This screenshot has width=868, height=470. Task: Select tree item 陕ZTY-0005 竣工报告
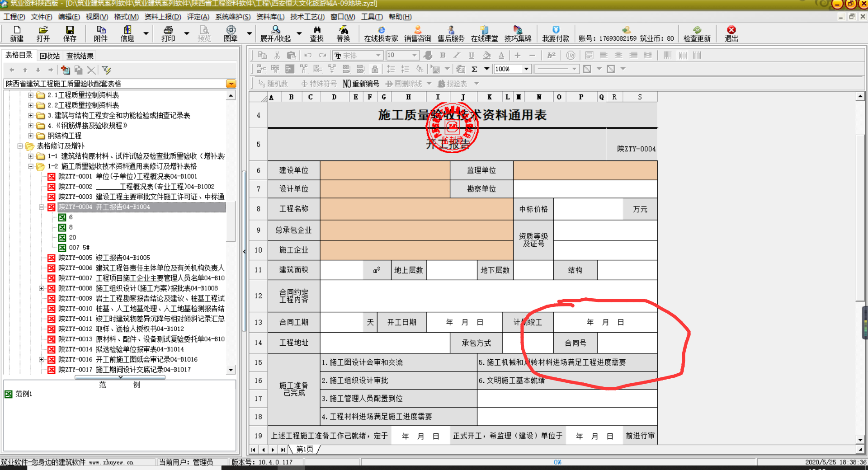point(104,258)
